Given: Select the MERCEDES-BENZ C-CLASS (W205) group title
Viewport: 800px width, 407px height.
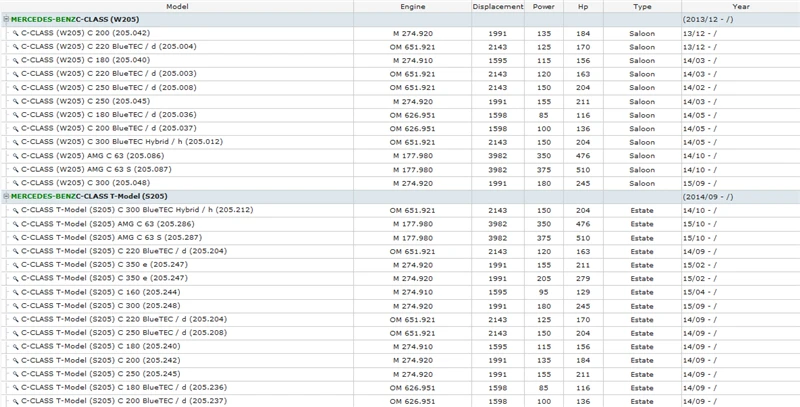Looking at the screenshot, I should click(x=75, y=19).
